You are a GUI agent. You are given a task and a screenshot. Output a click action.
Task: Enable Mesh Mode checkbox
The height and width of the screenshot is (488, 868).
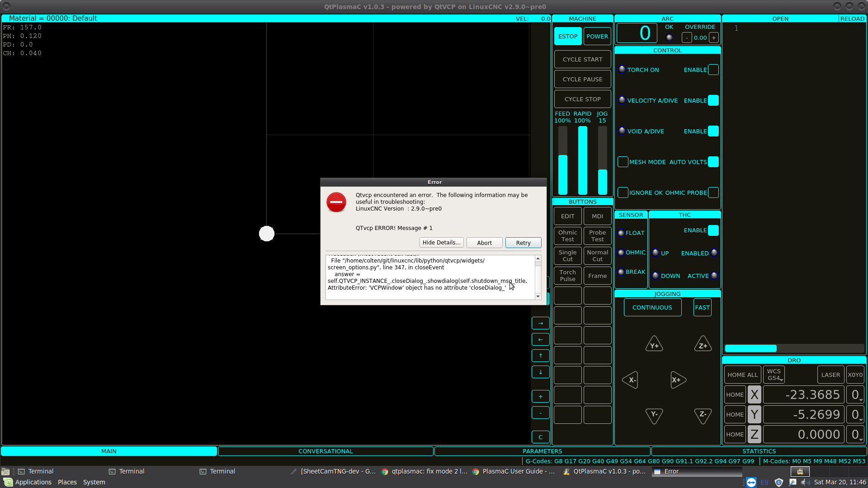coord(623,162)
